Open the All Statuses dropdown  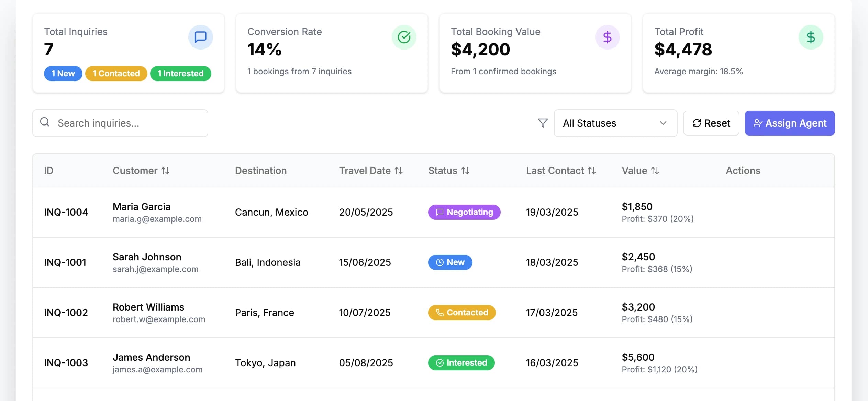point(616,123)
